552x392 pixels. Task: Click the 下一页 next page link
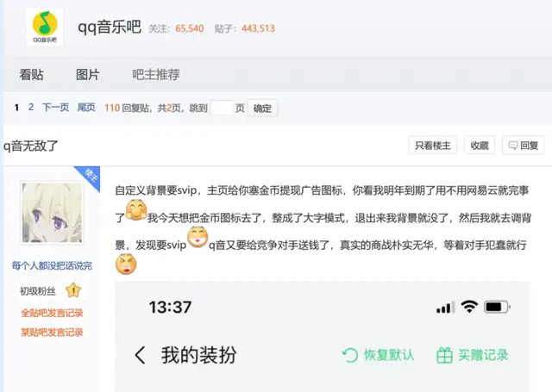[55, 107]
